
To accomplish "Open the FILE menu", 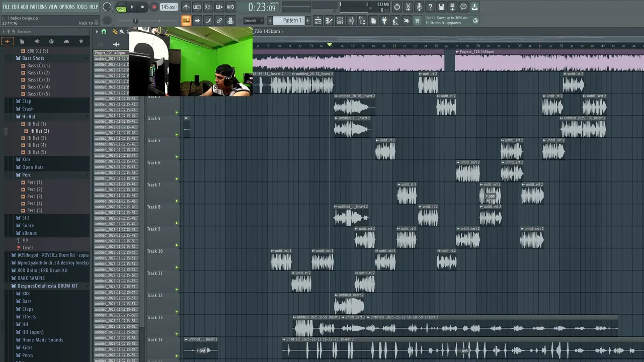I will (6, 7).
